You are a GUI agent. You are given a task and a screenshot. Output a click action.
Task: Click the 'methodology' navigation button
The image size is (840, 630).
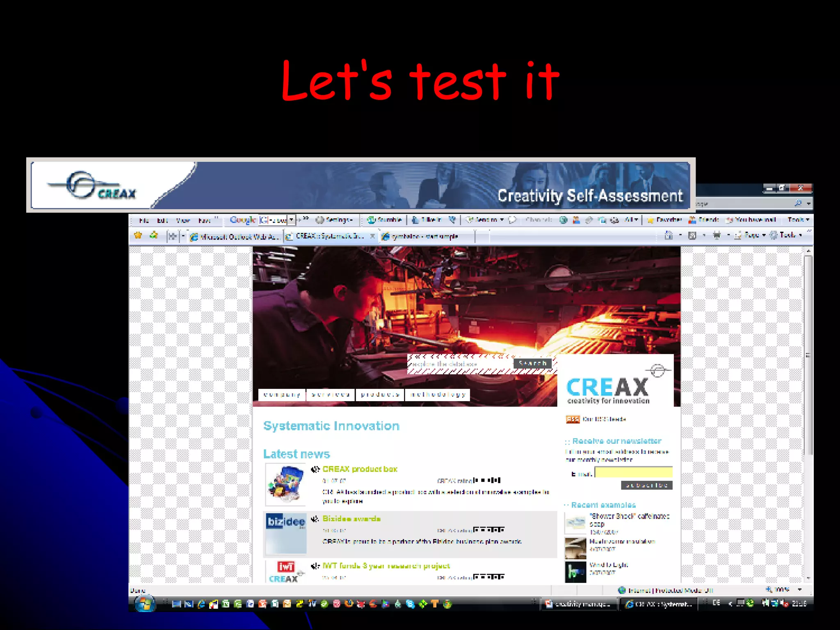[x=438, y=395]
